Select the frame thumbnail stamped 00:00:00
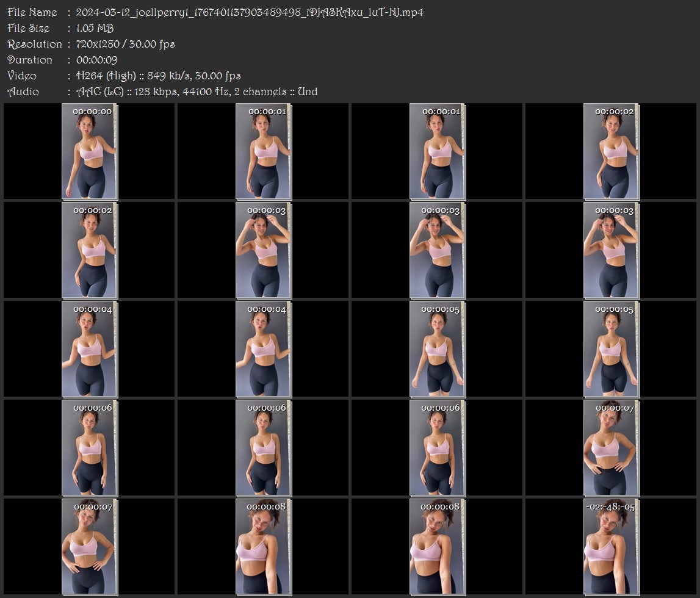Image resolution: width=700 pixels, height=598 pixels. click(89, 151)
